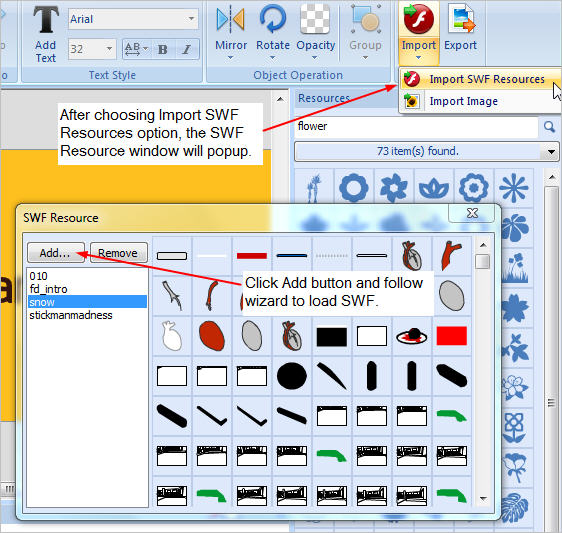Toggle bold text formatting
This screenshot has height=533, width=562.
[x=162, y=49]
